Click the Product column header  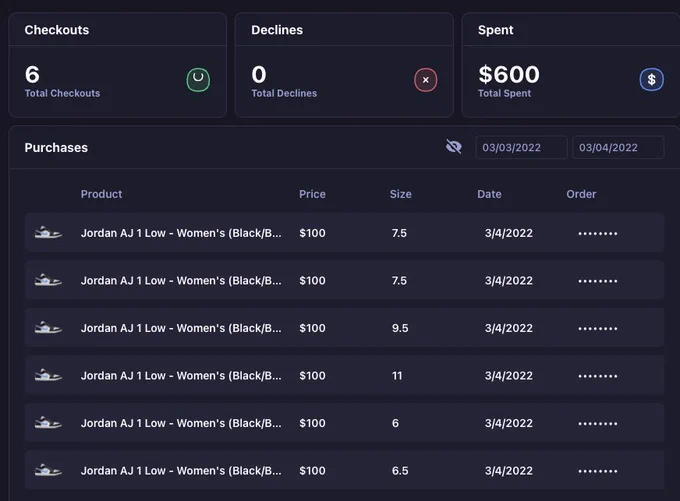click(101, 194)
